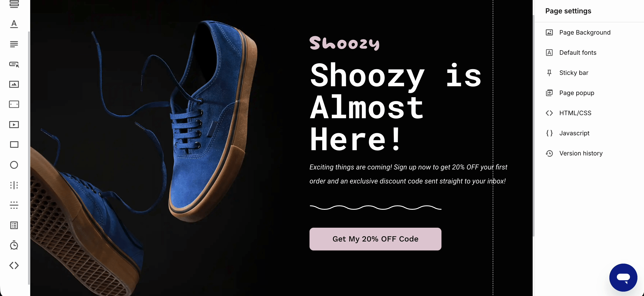Insert a horizontal line divider
This screenshot has height=296, width=644.
pyautogui.click(x=14, y=205)
